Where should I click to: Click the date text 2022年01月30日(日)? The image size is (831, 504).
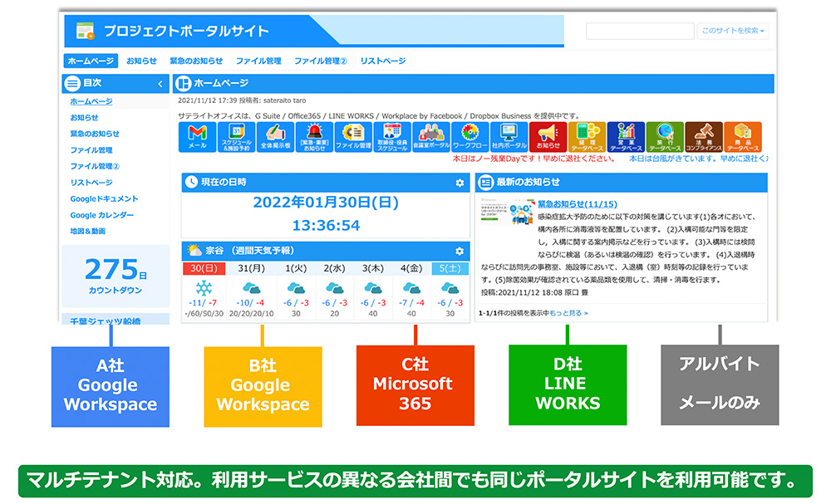tap(326, 203)
